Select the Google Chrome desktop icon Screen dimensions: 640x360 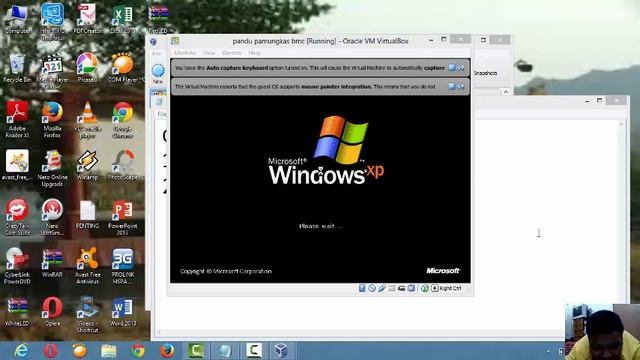pyautogui.click(x=122, y=119)
